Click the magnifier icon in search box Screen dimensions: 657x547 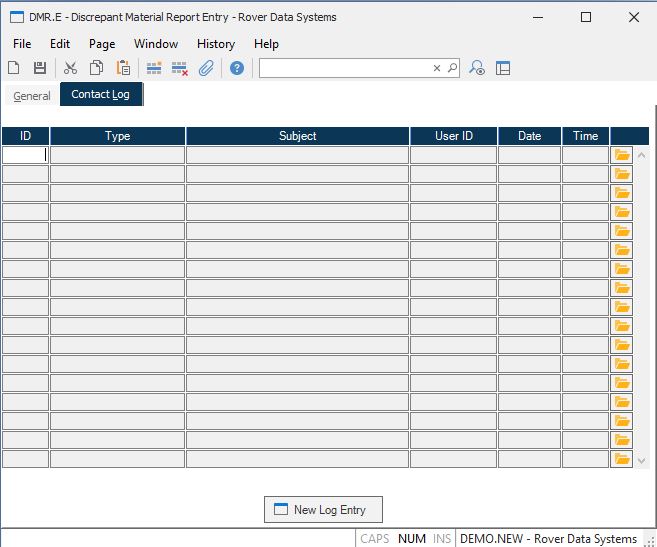(x=452, y=68)
